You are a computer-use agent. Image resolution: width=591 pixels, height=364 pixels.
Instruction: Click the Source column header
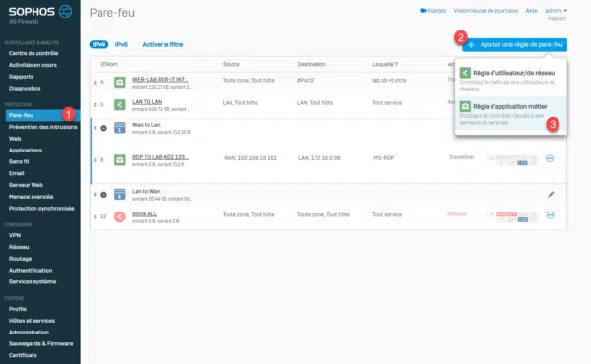point(231,64)
